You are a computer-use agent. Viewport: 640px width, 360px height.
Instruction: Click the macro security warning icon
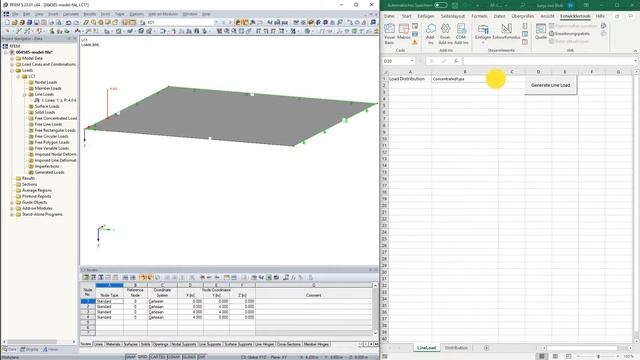point(415,42)
